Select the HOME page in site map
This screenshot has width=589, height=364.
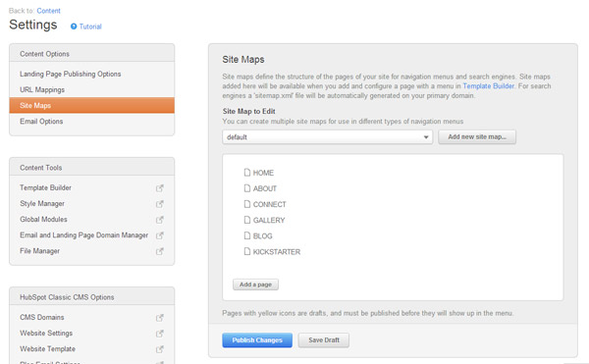(263, 173)
